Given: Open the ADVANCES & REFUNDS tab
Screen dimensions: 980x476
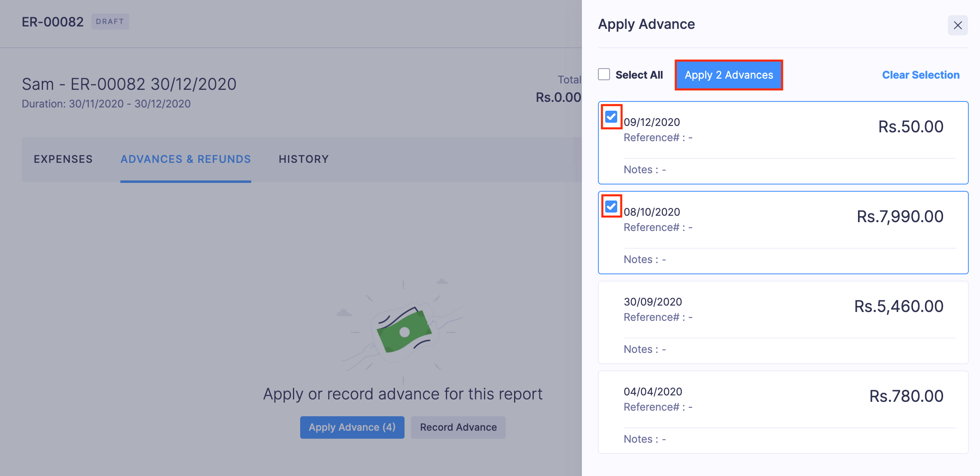Looking at the screenshot, I should point(186,159).
